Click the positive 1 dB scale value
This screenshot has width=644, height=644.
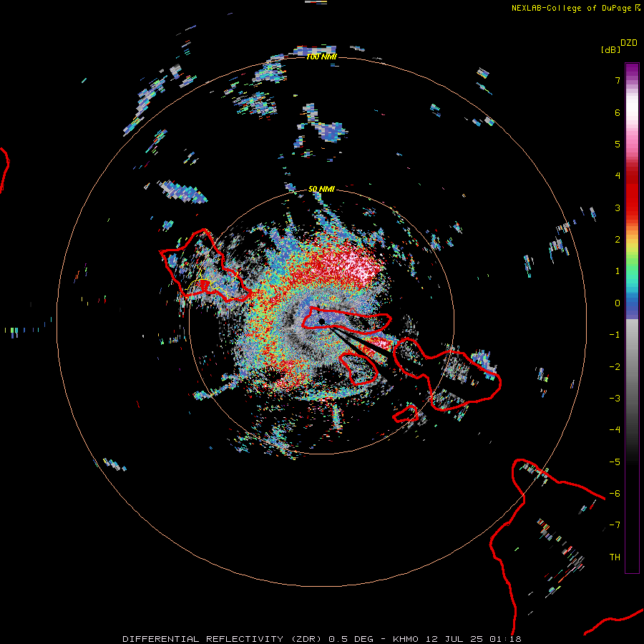point(618,271)
